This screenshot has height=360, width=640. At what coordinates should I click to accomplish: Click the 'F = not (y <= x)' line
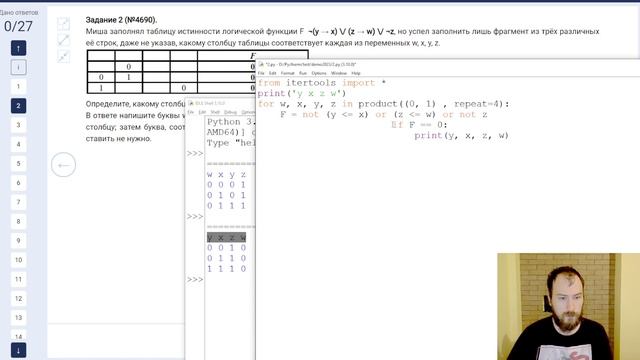(x=384, y=115)
